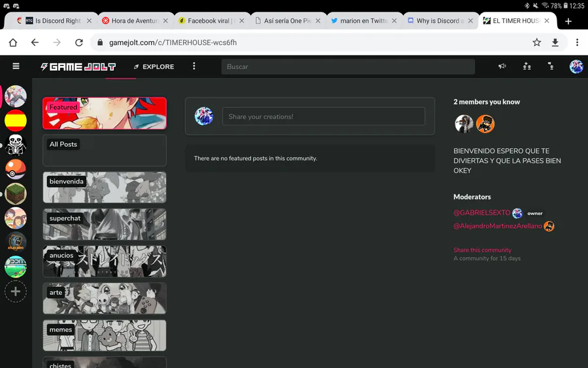Click the Game Jolt logo
This screenshot has height=368, width=588.
78,67
